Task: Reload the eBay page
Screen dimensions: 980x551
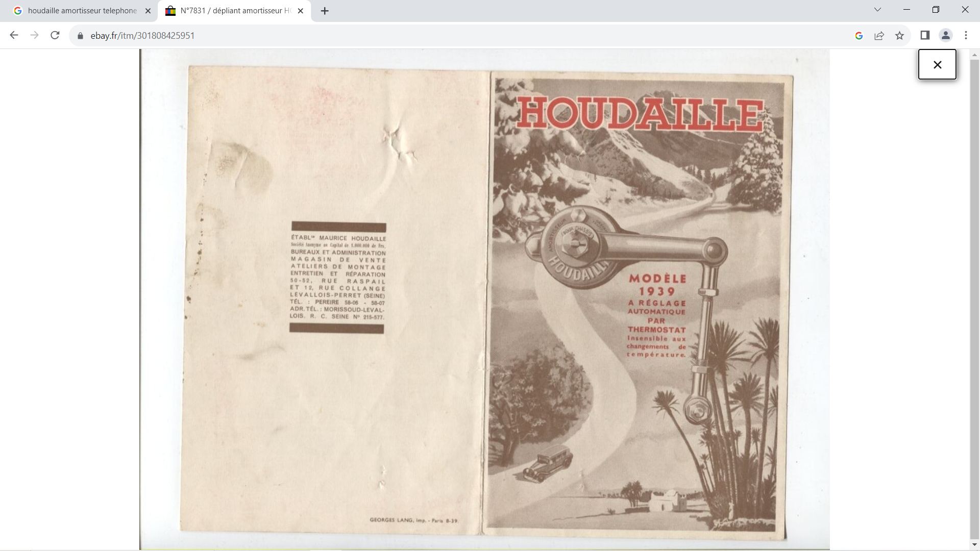Action: coord(55,35)
